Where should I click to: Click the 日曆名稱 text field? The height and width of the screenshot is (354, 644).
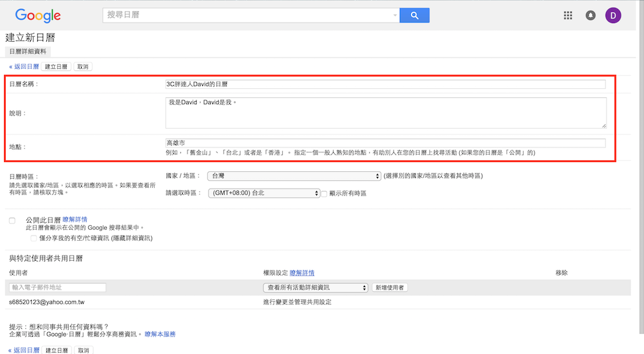(385, 84)
